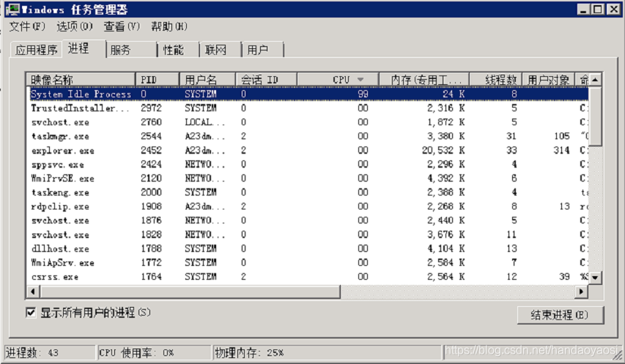Click the process list scroll down arrow

pyautogui.click(x=595, y=278)
